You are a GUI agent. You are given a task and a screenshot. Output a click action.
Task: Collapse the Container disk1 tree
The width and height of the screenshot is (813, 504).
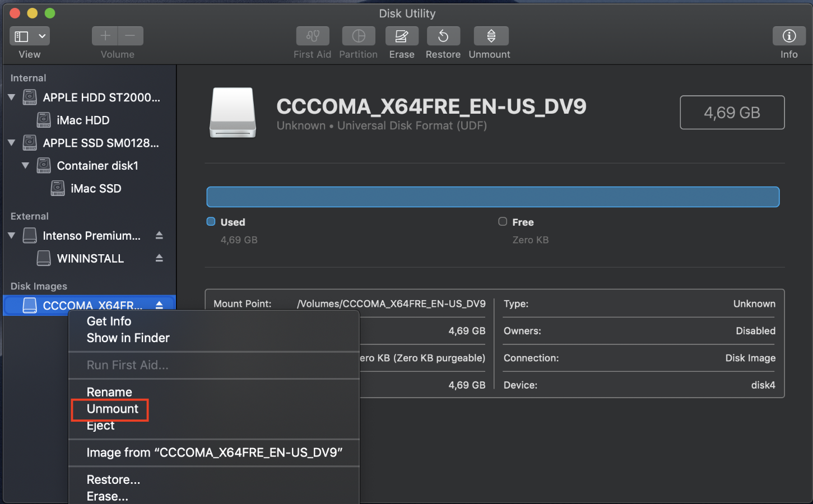(25, 166)
